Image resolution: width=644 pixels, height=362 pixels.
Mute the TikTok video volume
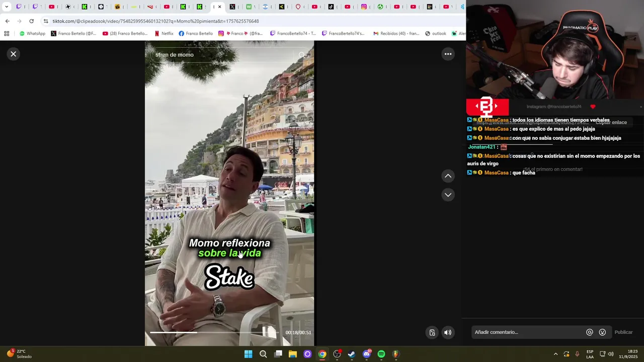tap(448, 332)
